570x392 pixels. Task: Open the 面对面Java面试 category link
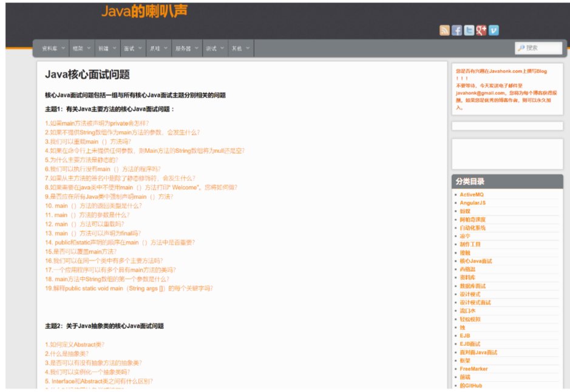pyautogui.click(x=478, y=353)
